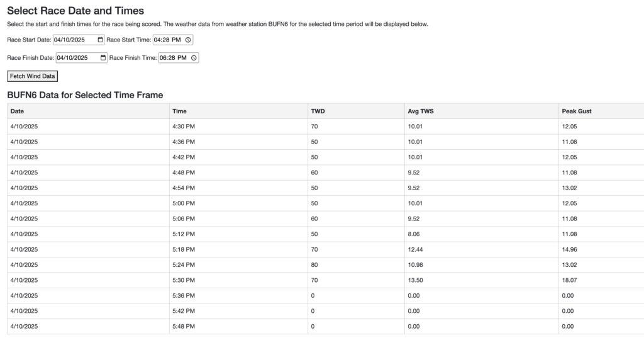
Task: Select the Race Finish Date input field
Action: [x=82, y=58]
